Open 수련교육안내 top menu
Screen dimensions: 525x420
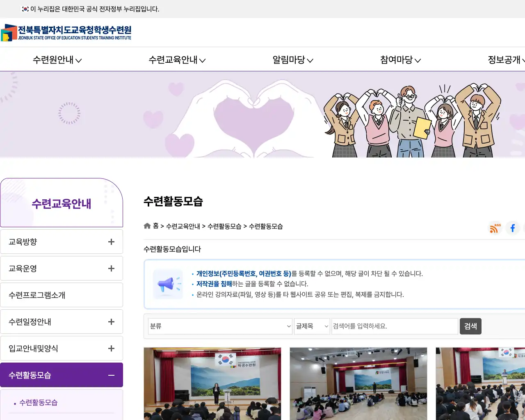(x=177, y=60)
